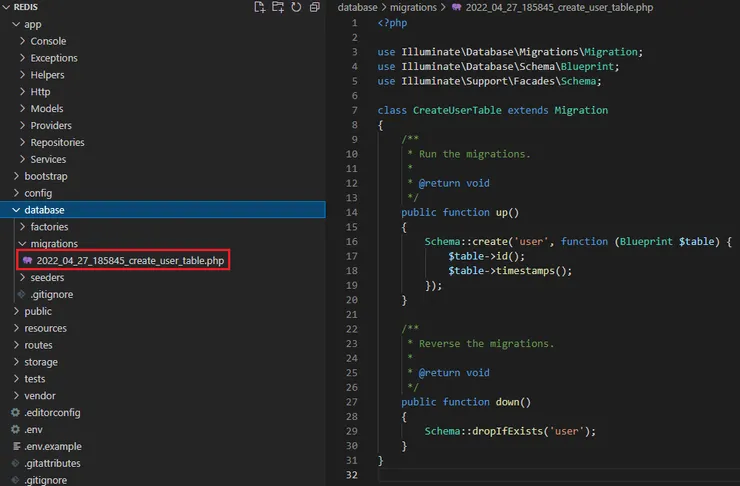
Task: Click the New Folder icon in explorer
Action: 278,7
